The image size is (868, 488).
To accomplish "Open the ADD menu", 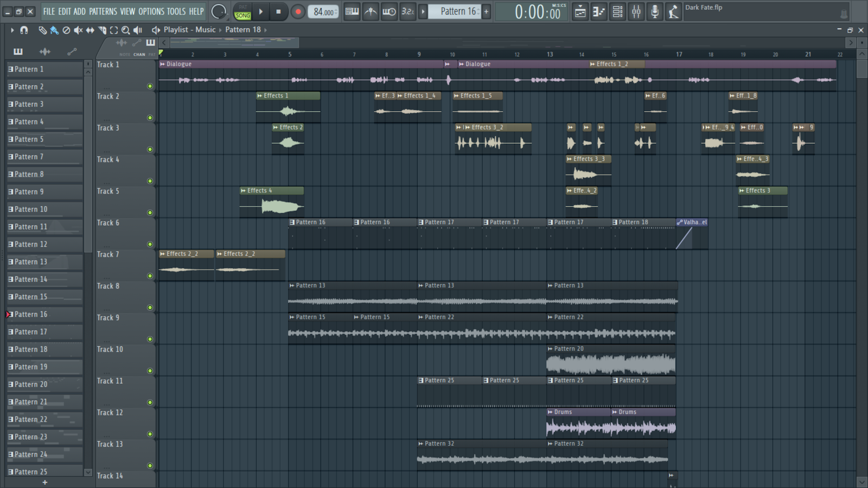I will coord(80,11).
